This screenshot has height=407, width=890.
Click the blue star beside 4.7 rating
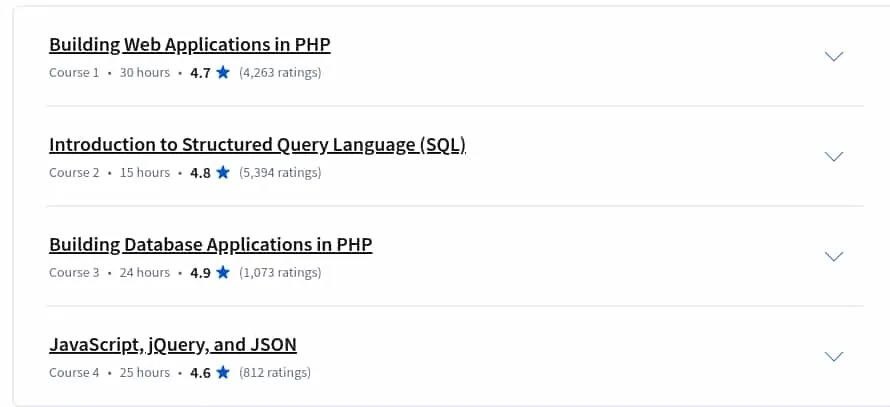[x=223, y=72]
